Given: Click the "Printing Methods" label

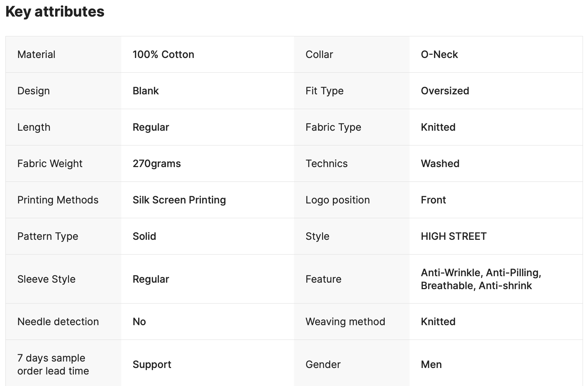Looking at the screenshot, I should 58,200.
